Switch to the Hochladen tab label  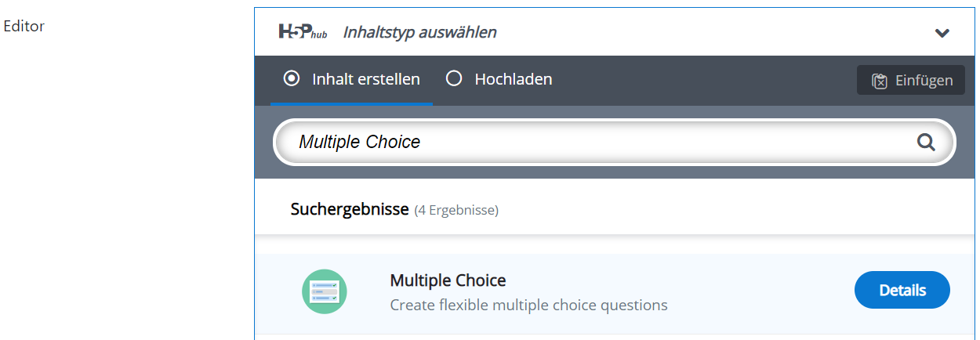pos(514,79)
